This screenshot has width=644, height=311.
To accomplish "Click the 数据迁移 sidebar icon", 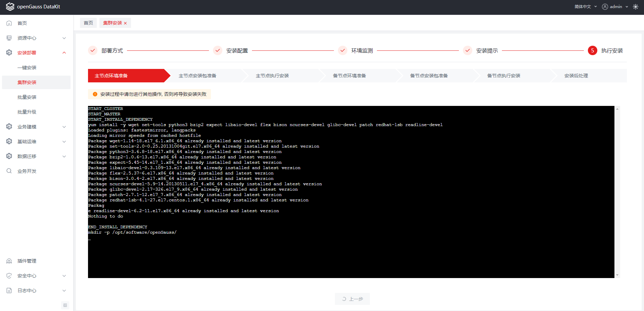I will (x=9, y=156).
